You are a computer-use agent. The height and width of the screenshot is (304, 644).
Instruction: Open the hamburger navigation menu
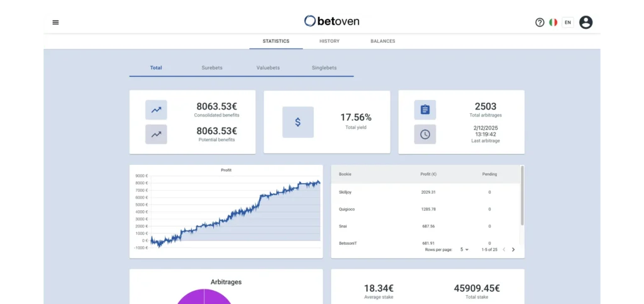point(55,22)
